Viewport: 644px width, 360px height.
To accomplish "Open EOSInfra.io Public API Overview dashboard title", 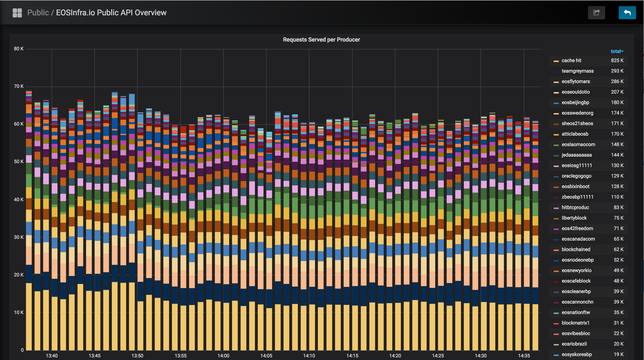I will 111,13.
